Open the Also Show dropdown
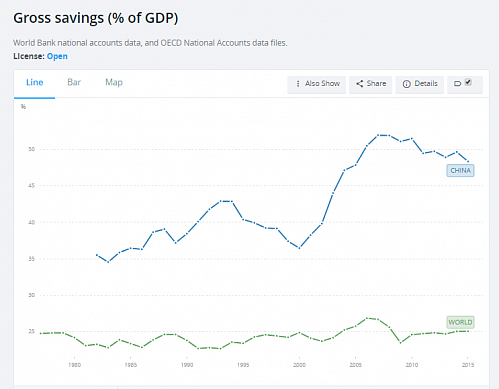The height and width of the screenshot is (389, 499). (317, 84)
